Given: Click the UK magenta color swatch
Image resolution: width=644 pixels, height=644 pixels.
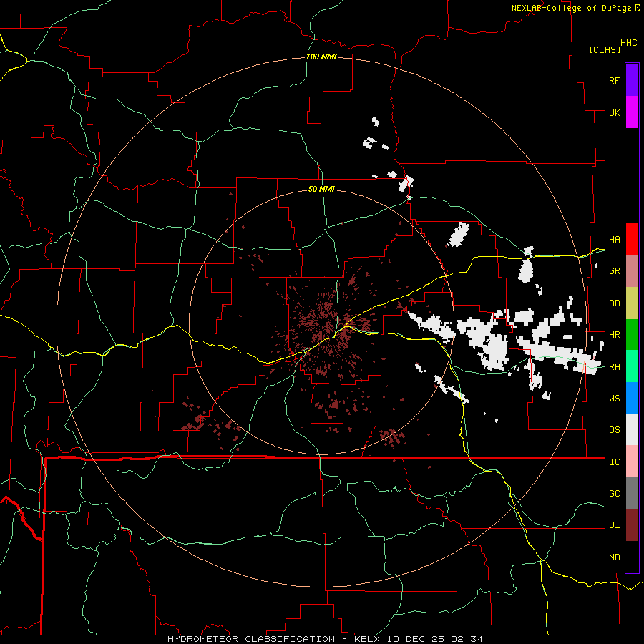Looking at the screenshot, I should click(632, 112).
